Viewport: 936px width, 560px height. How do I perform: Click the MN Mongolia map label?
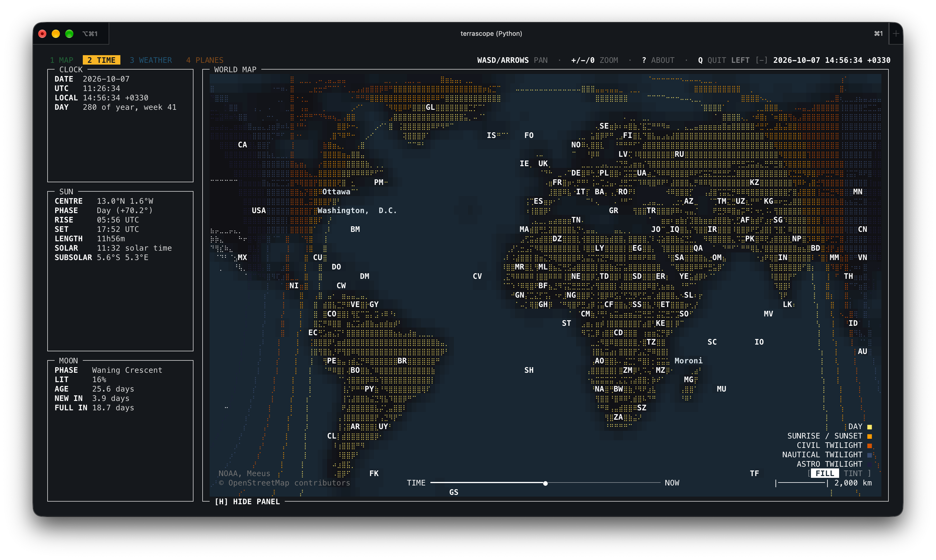click(858, 192)
